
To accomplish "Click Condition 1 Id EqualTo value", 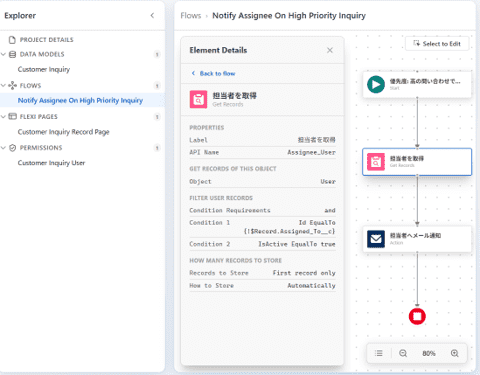I will point(289,227).
